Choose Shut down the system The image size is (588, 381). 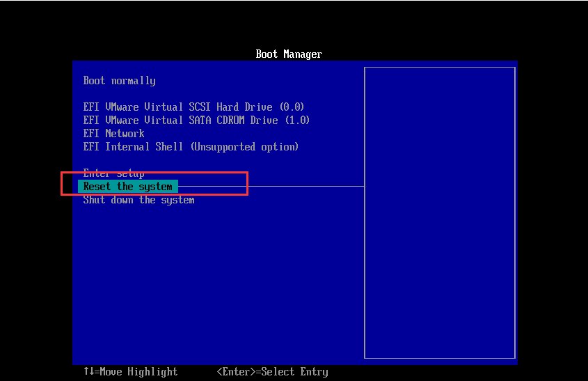(138, 200)
